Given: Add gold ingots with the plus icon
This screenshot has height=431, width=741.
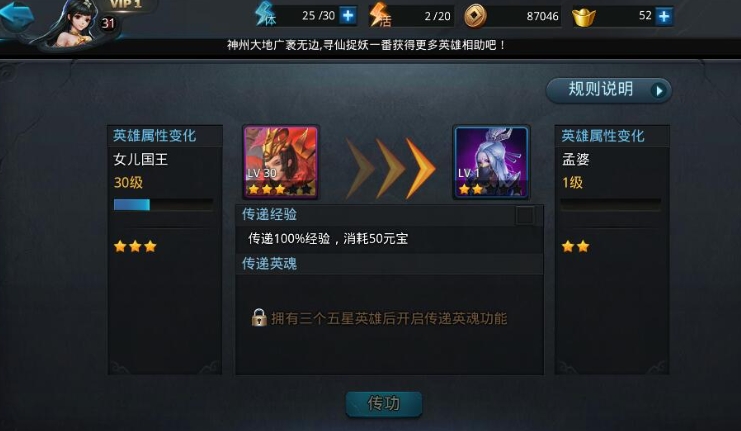Looking at the screenshot, I should point(664,16).
